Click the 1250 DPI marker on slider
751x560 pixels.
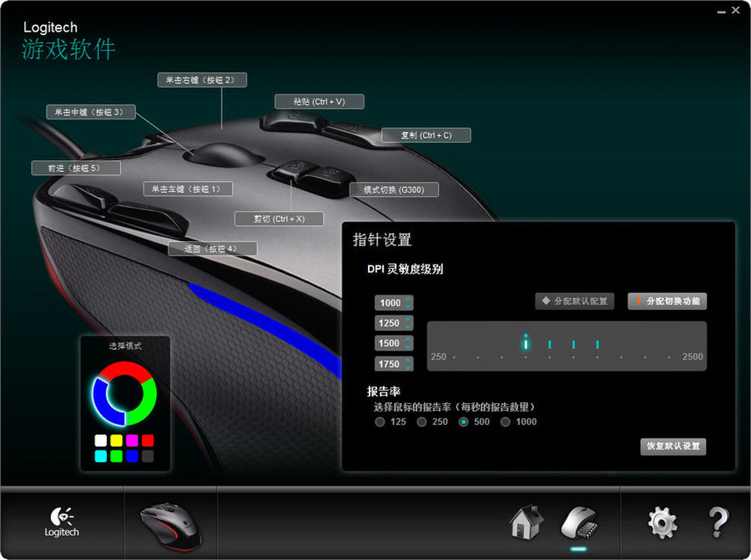coord(550,344)
